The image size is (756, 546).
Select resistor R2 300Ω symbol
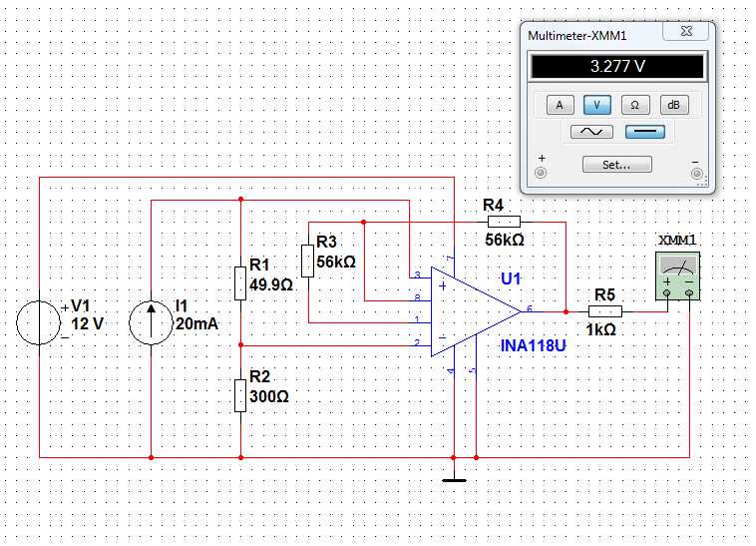(x=240, y=395)
